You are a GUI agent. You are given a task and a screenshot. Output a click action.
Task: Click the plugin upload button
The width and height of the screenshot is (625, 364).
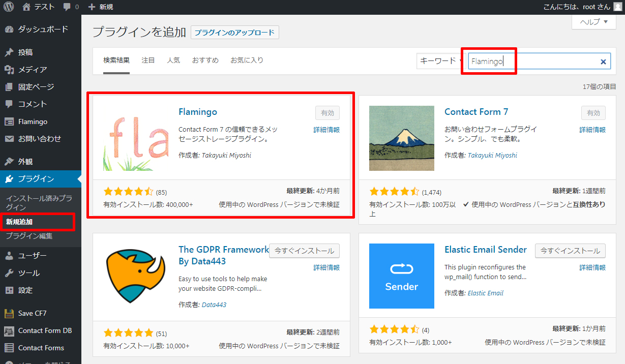(x=234, y=33)
